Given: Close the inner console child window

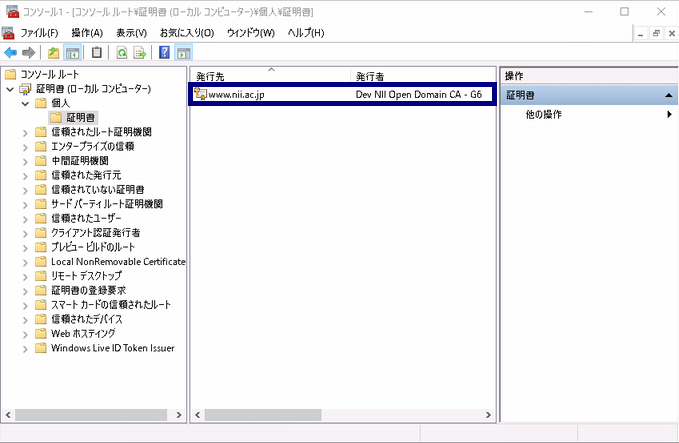Looking at the screenshot, I should point(672,33).
